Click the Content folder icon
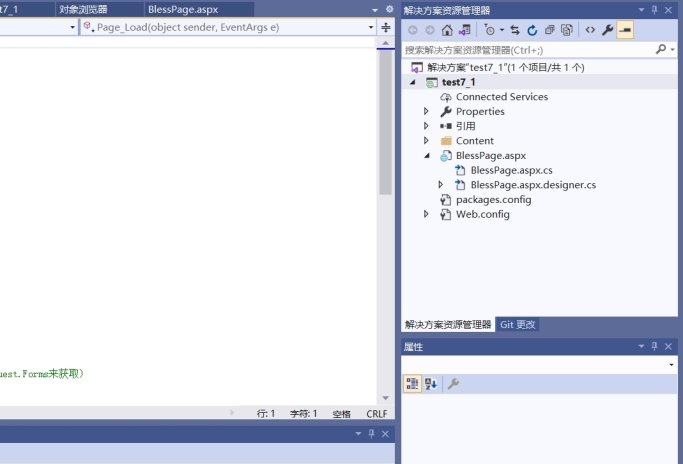Image resolution: width=683 pixels, height=464 pixels. coord(446,141)
